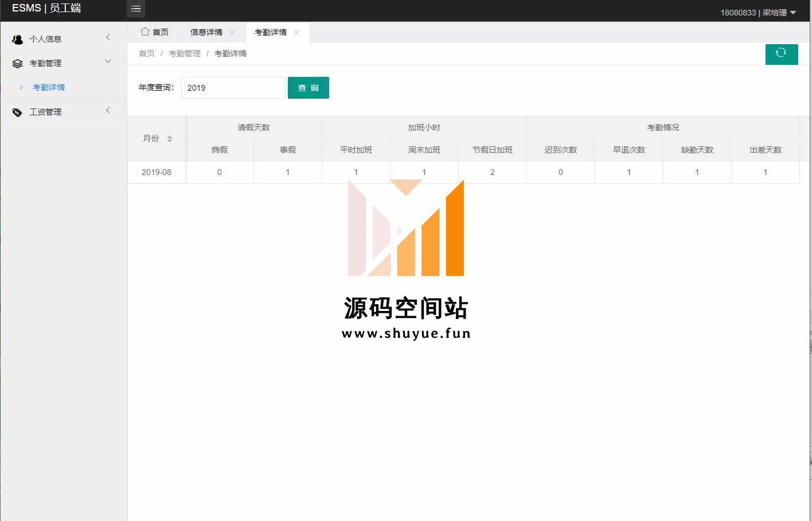Image resolution: width=812 pixels, height=521 pixels.
Task: Click the 节假日加班 value 2 cell
Action: pyautogui.click(x=493, y=172)
